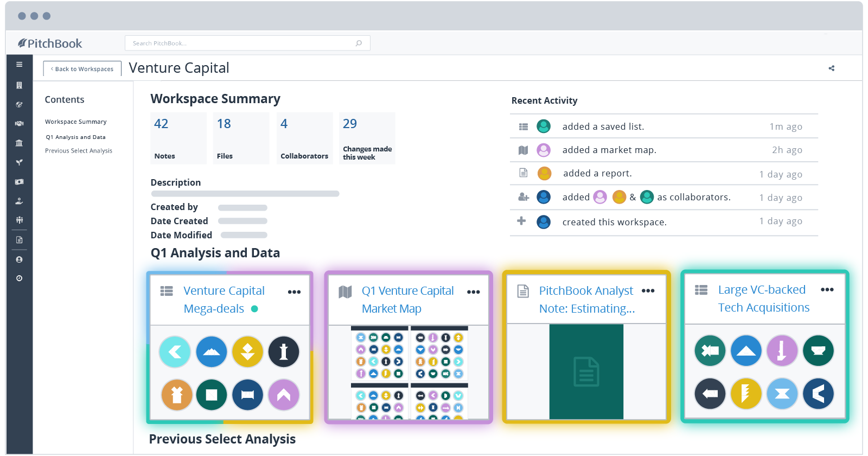This screenshot has width=868, height=456.
Task: Click the clock history icon in sidebar
Action: click(x=19, y=278)
